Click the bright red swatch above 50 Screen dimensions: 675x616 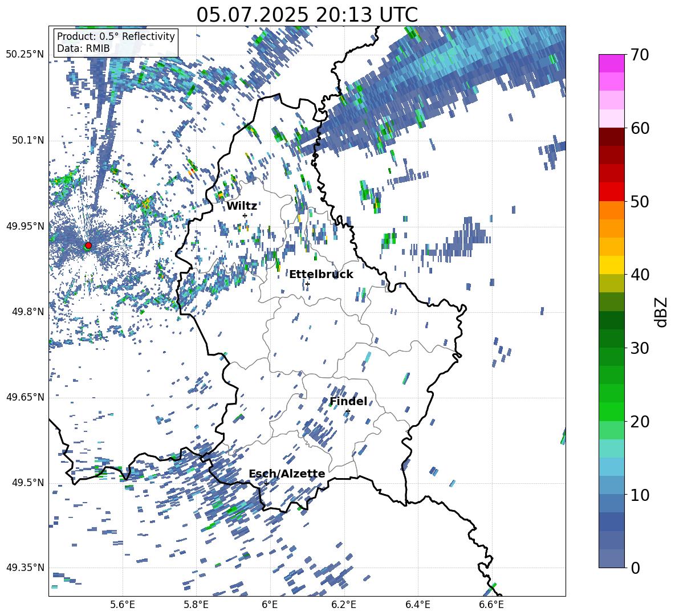click(611, 191)
